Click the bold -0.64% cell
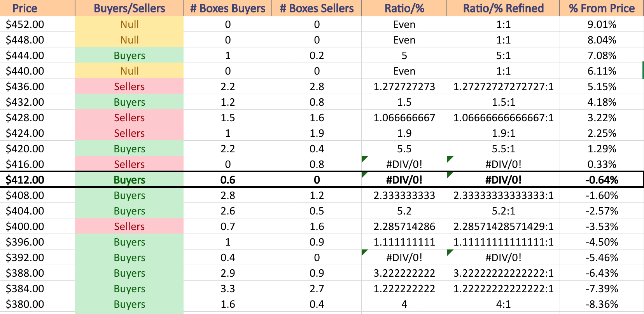Image resolution: width=644 pixels, height=314 pixels. click(602, 180)
